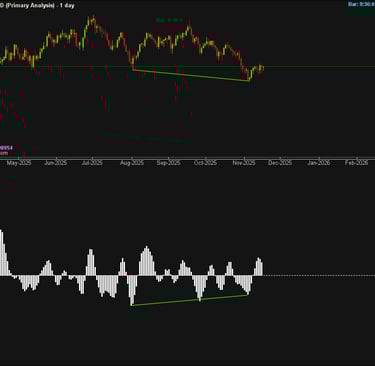
Task: Click the Nov-2025 date label
Action: 244,163
